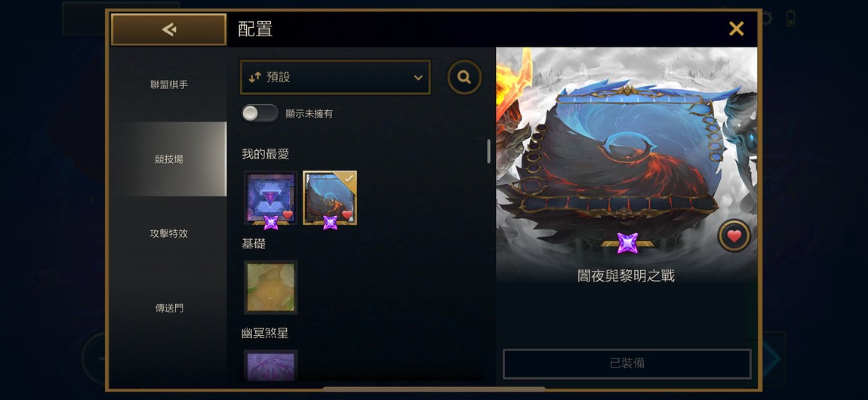The width and height of the screenshot is (868, 400).
Task: Select the 競技場 tab
Action: pos(169,159)
